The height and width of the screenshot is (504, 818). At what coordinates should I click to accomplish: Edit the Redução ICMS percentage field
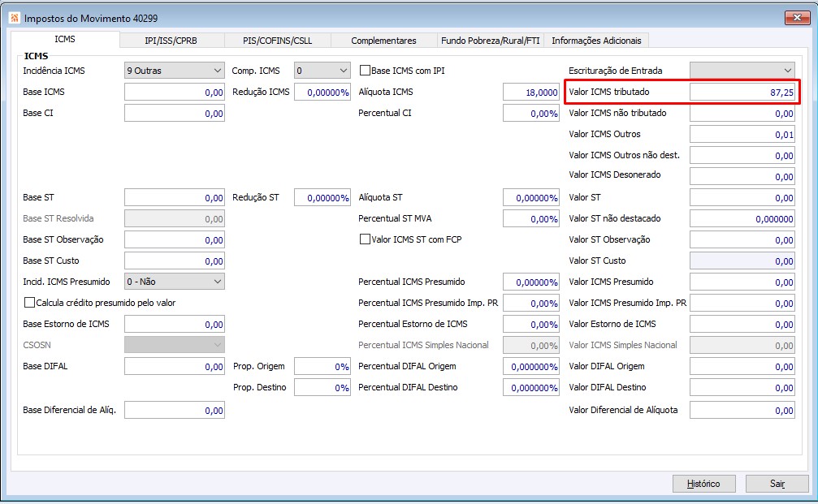(322, 93)
